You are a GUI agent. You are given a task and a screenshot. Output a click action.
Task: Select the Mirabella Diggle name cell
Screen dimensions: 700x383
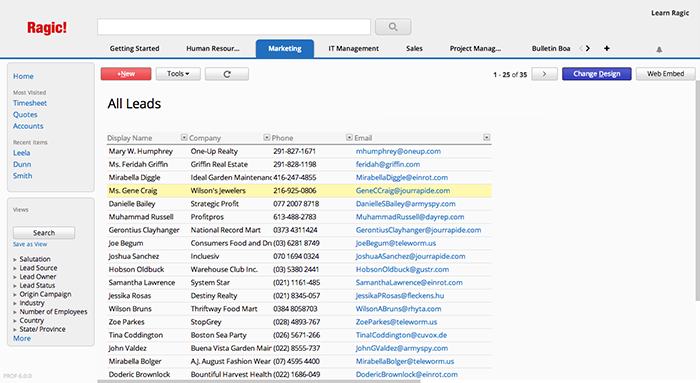[x=134, y=177]
